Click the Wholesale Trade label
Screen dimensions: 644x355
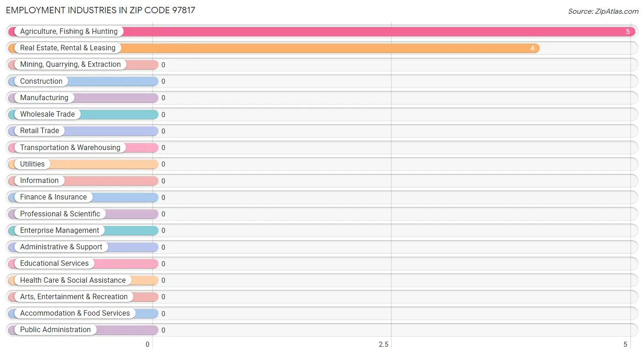47,114
